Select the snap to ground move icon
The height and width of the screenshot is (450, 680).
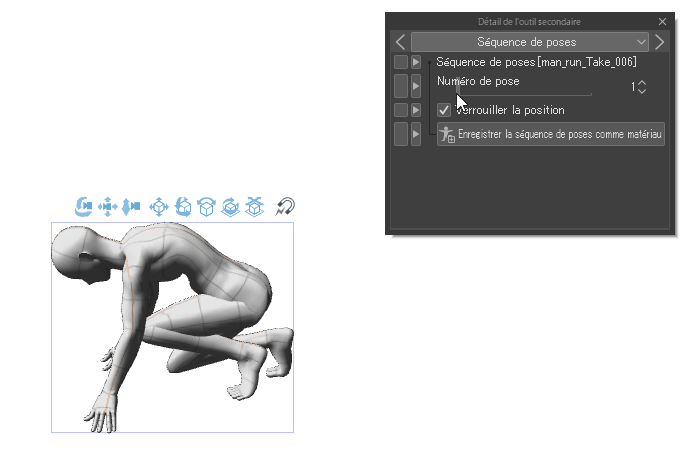(x=254, y=206)
